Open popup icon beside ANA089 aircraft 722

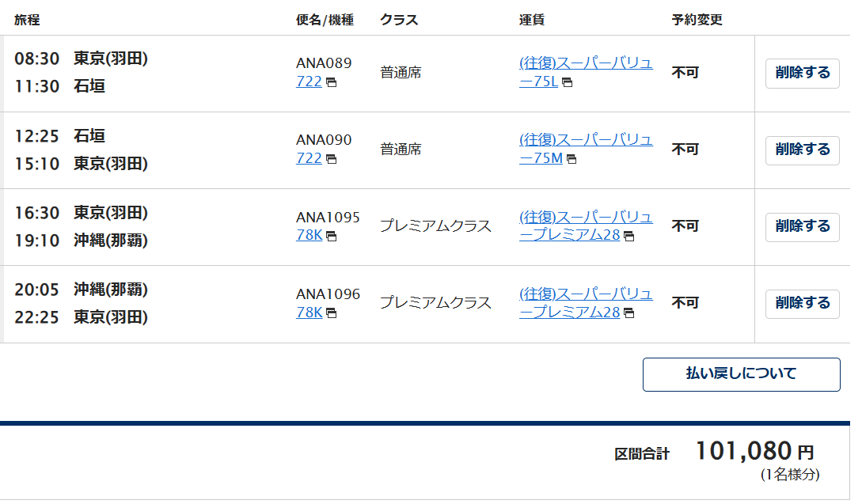[x=331, y=82]
